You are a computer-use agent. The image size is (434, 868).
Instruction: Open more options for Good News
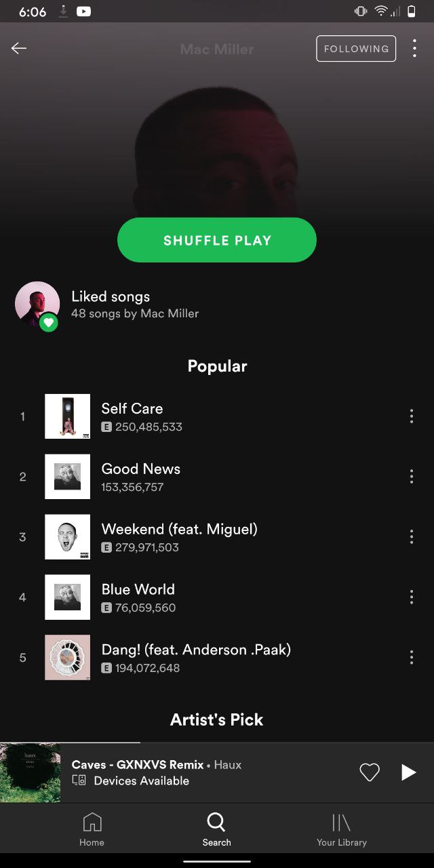tap(411, 477)
